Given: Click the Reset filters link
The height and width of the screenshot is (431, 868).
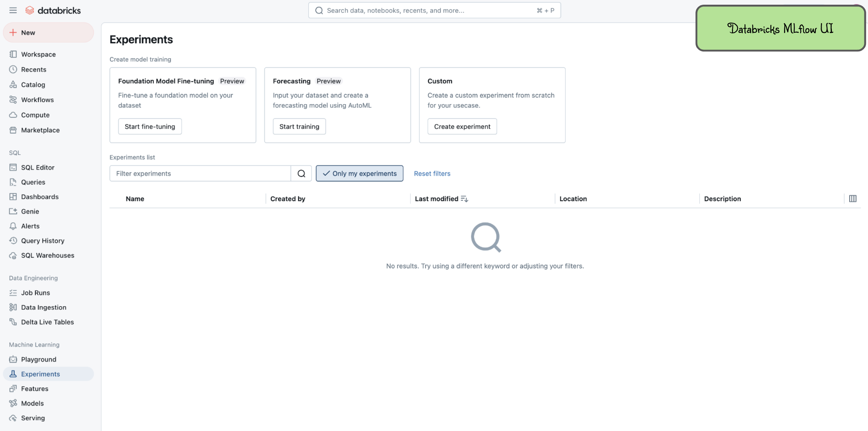Looking at the screenshot, I should tap(432, 174).
